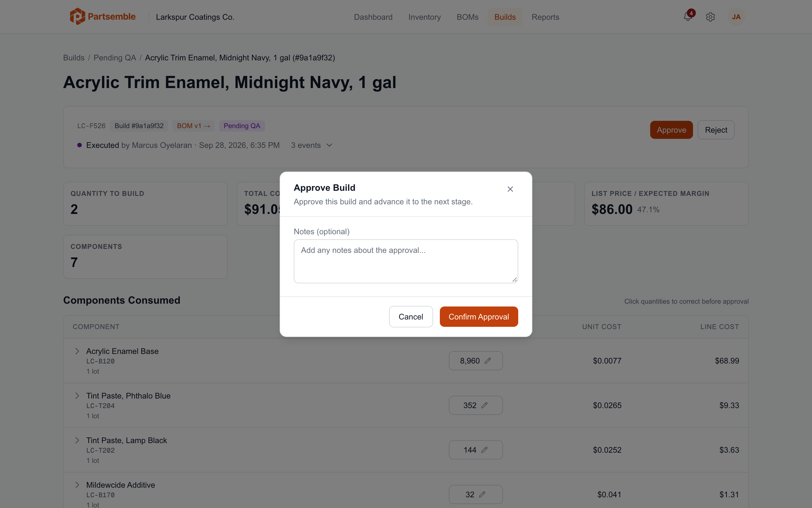The height and width of the screenshot is (508, 812).
Task: Open the BOM v1 link
Action: (x=194, y=126)
